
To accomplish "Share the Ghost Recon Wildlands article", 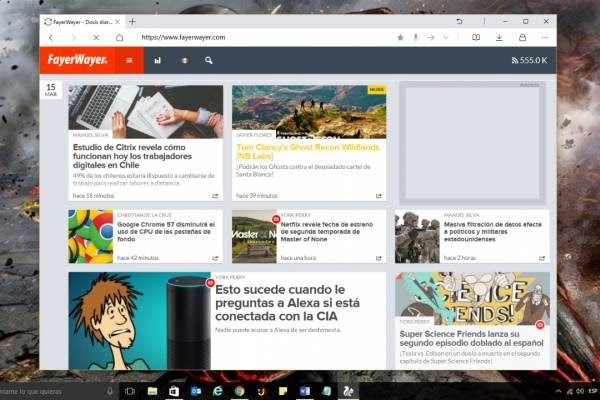I will coord(379,196).
